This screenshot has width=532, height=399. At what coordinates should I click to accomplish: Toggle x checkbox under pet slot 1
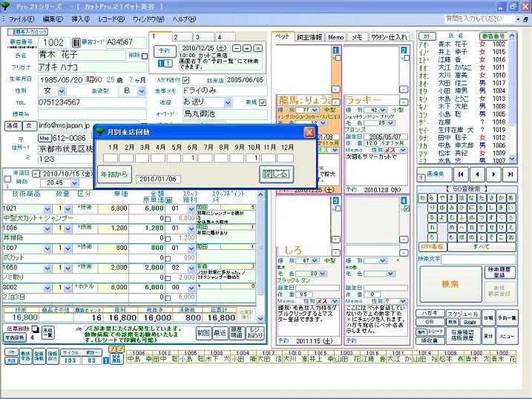point(338,58)
